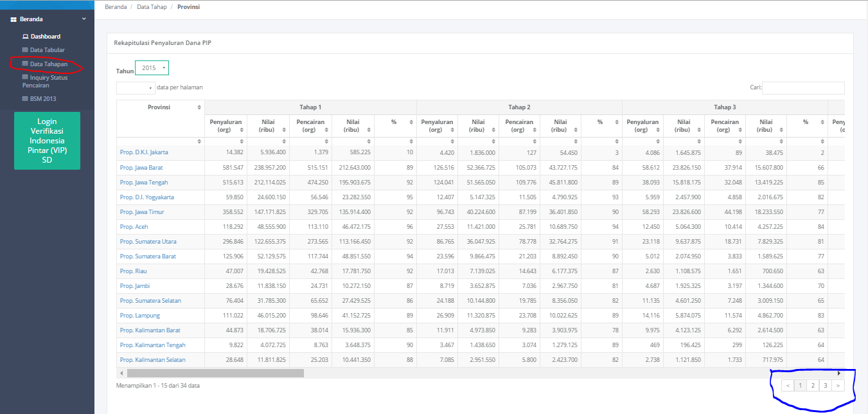
Task: Click Data Tahap in the breadcrumb
Action: click(x=152, y=7)
